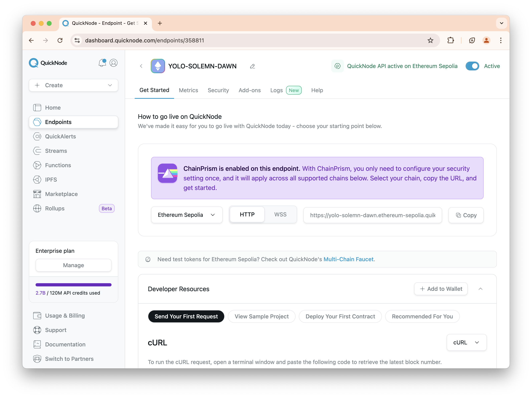
Task: Open QuickAlerts from the sidebar
Action: click(x=60, y=136)
